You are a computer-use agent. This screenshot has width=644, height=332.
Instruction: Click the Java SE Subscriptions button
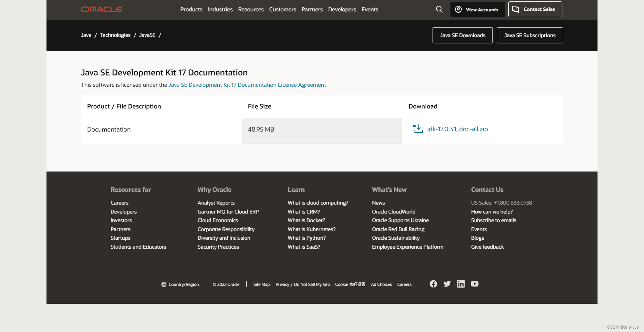point(530,35)
